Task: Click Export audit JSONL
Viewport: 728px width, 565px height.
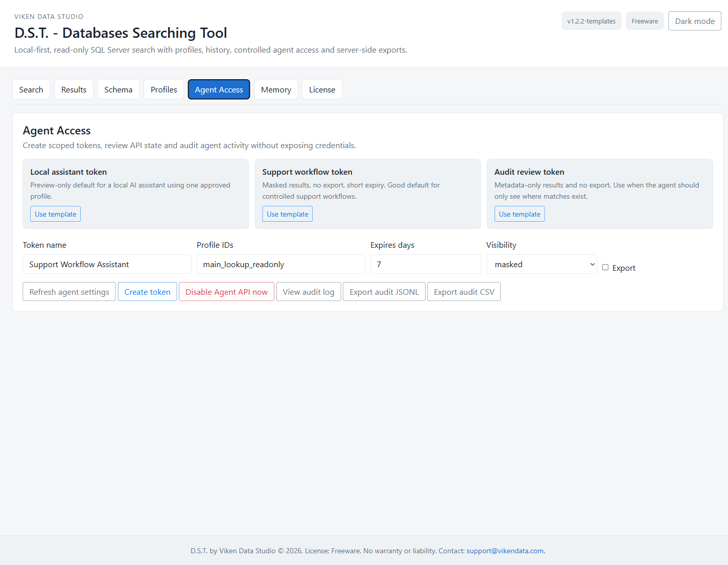Action: (384, 292)
